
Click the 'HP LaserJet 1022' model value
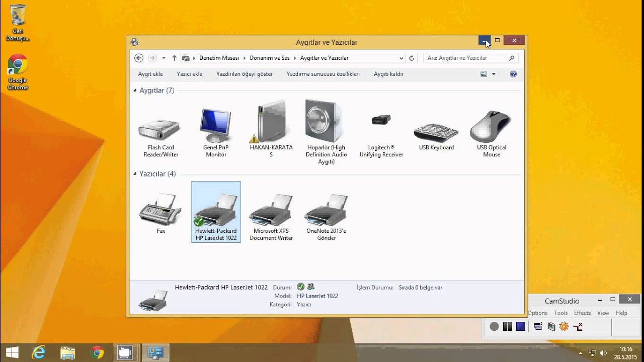pos(317,296)
